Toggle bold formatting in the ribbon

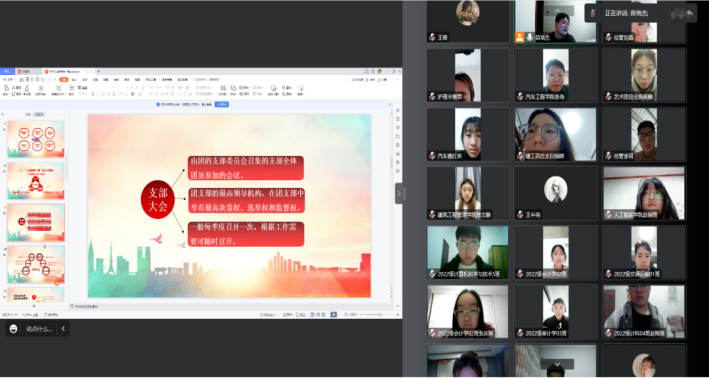click(x=92, y=94)
